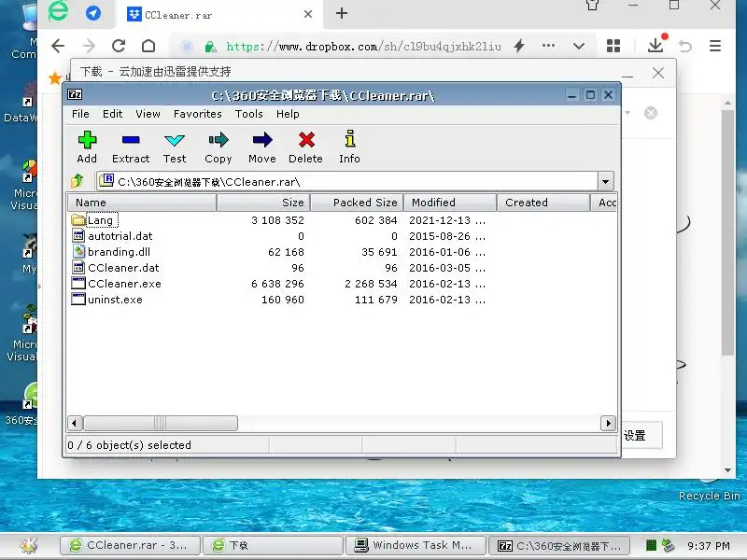Select the autotrial.dat row

coord(341,236)
